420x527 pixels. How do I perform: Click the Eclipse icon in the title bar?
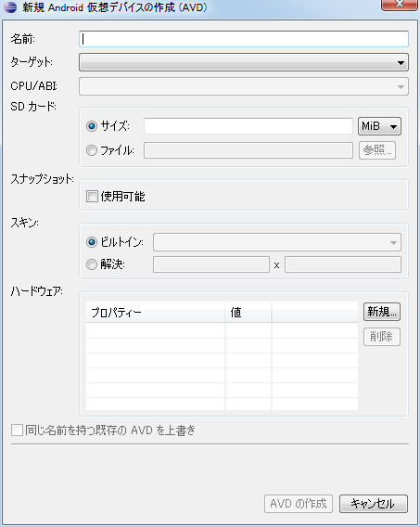pos(10,7)
